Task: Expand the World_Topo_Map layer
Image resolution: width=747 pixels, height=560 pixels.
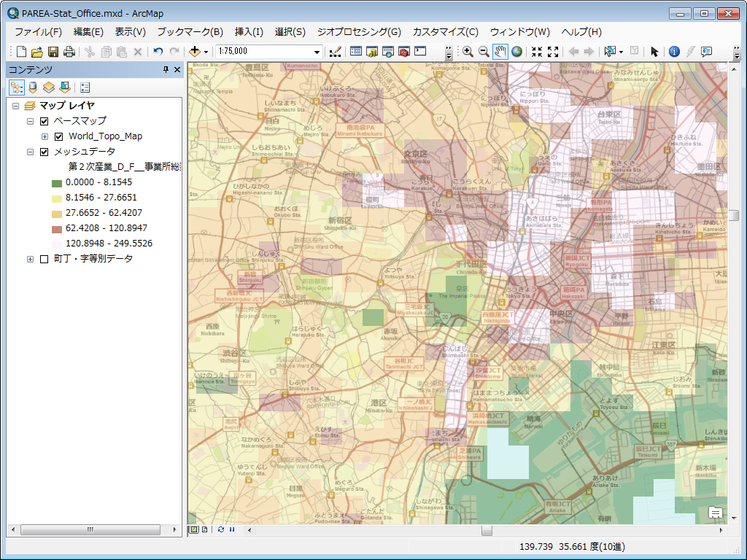Action: click(x=44, y=136)
